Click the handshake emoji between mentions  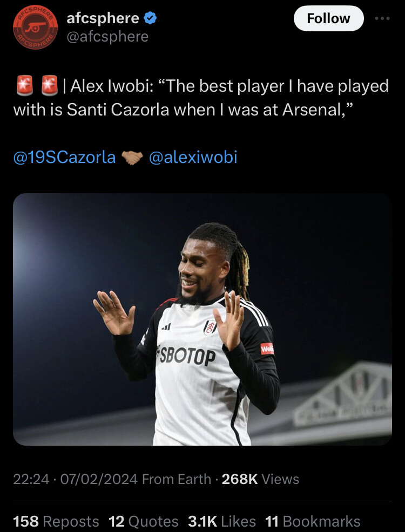click(x=132, y=158)
